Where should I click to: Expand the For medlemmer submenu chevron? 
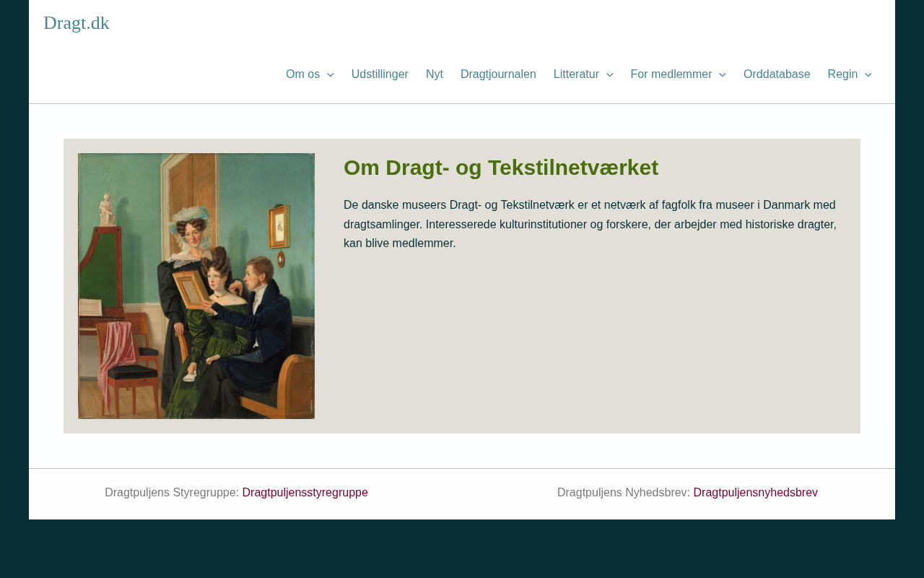tap(722, 74)
